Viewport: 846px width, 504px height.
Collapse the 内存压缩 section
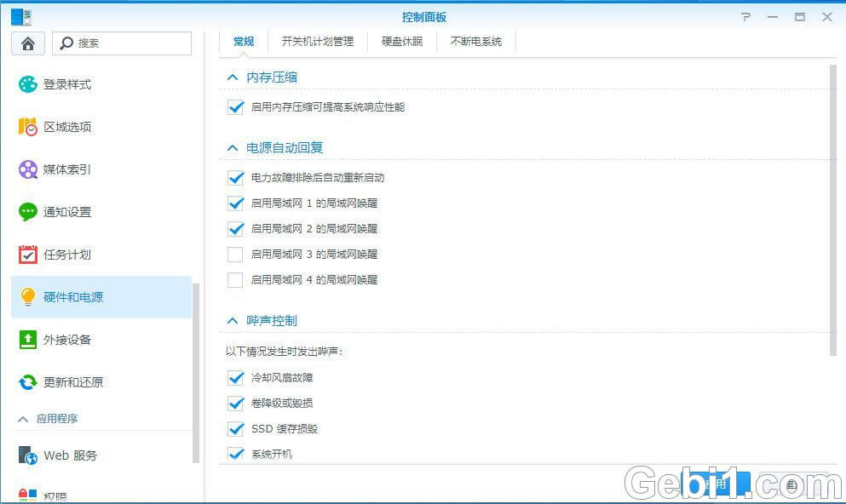pos(232,77)
